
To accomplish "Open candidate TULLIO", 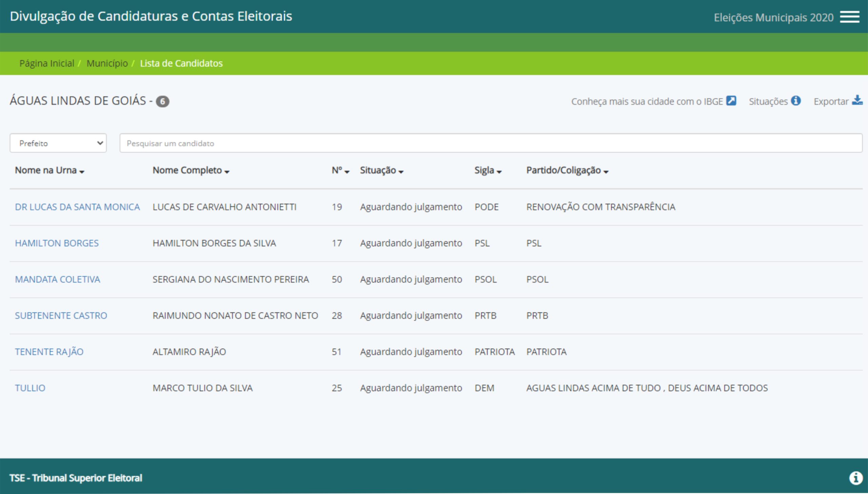I will tap(30, 388).
